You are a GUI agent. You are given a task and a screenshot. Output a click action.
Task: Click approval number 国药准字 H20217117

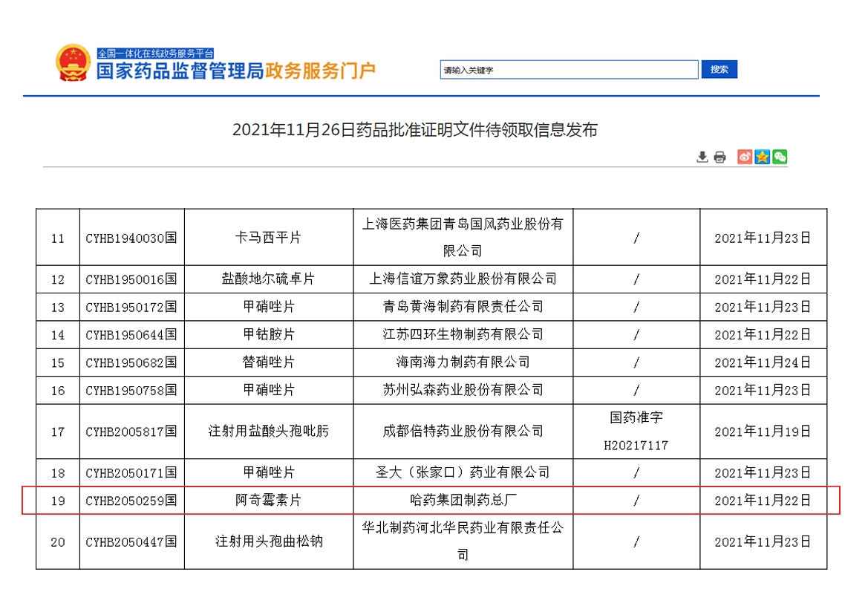[x=636, y=431]
